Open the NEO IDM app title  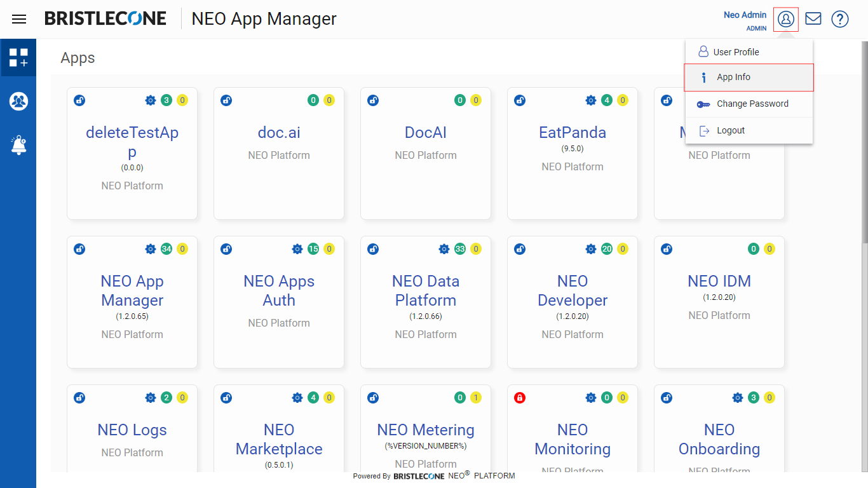tap(719, 281)
